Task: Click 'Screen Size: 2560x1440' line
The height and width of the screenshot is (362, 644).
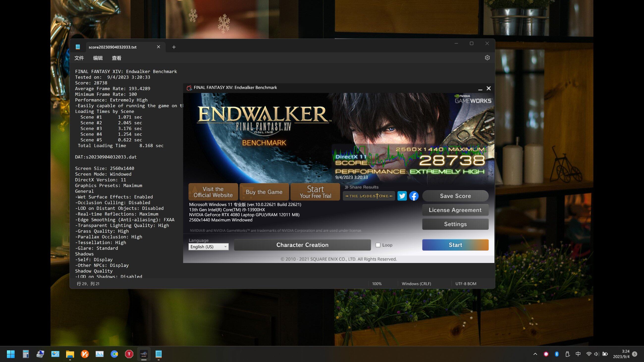Action: coord(105,168)
